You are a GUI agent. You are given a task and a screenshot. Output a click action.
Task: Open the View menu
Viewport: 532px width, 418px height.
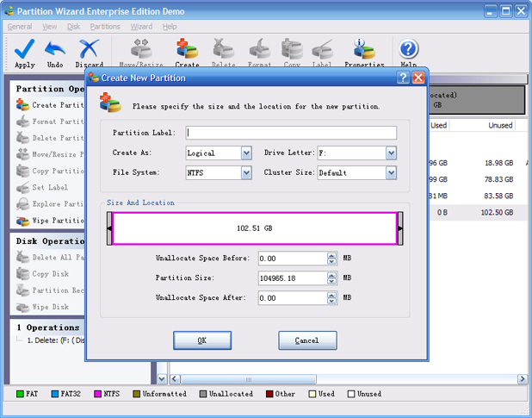[50, 27]
